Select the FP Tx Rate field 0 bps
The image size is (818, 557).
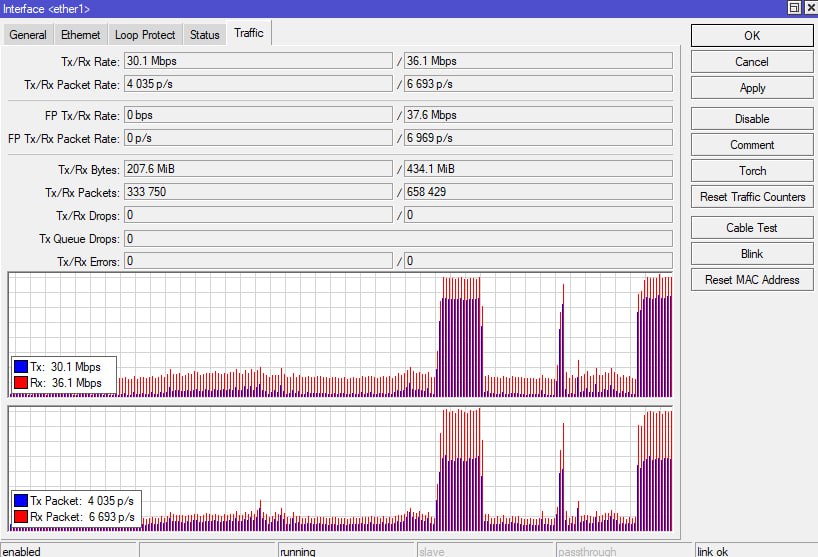click(x=258, y=115)
